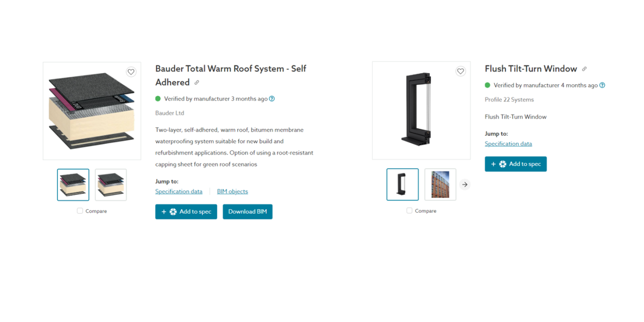
Task: Jump to BIM objects link
Action: pos(232,192)
